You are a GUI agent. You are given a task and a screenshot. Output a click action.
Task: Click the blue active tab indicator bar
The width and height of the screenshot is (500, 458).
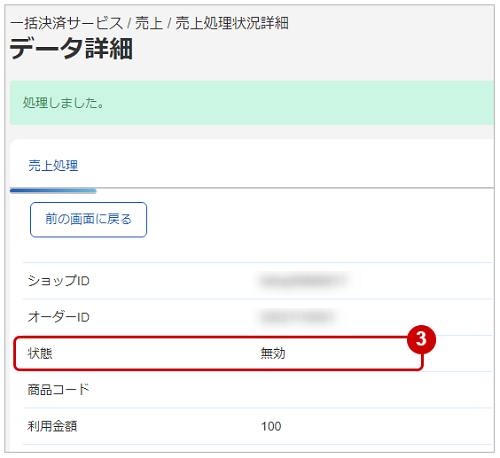coord(53,191)
